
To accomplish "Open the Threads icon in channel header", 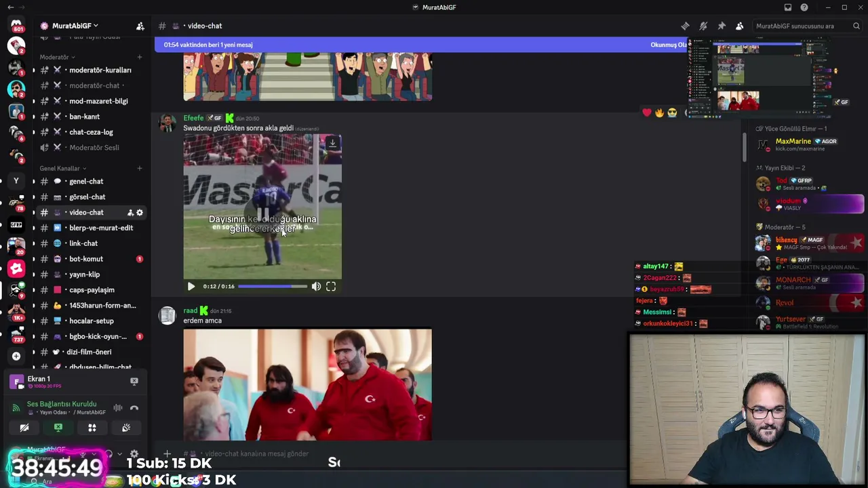I will click(x=685, y=26).
